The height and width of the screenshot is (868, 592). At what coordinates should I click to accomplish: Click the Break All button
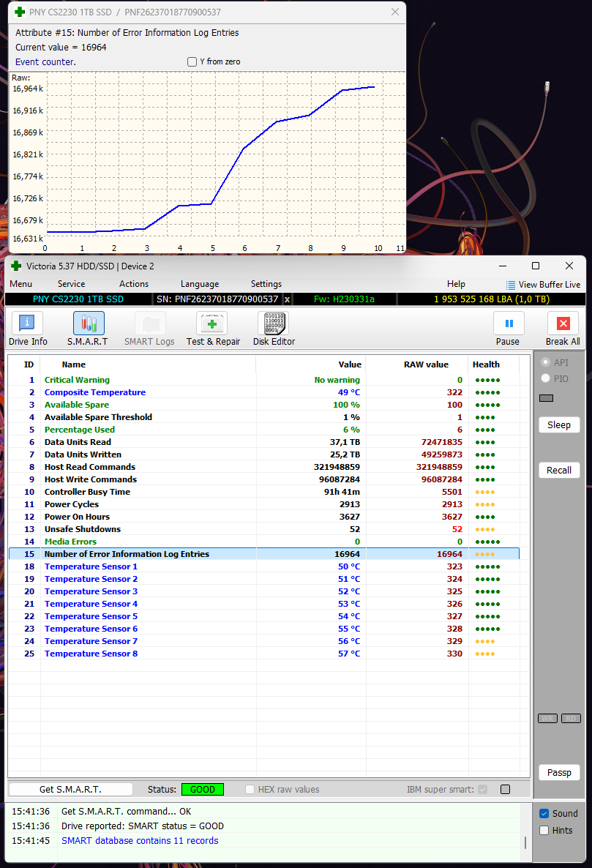pos(563,329)
